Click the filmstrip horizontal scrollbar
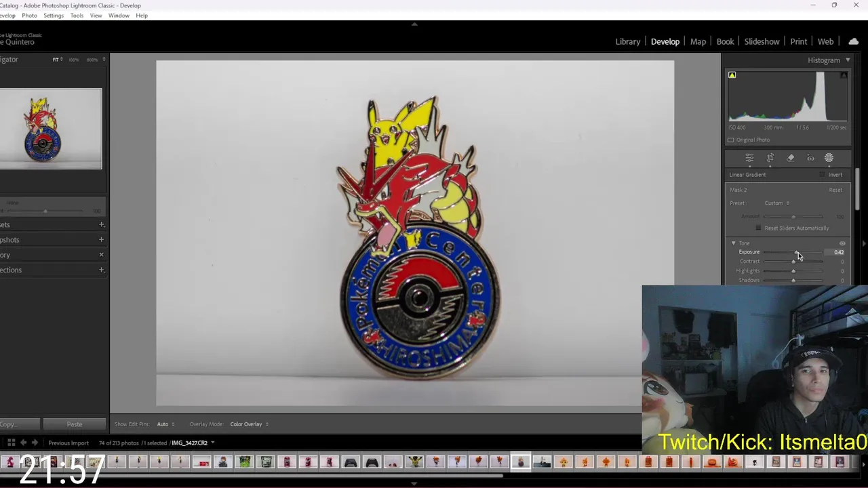 coord(251,475)
